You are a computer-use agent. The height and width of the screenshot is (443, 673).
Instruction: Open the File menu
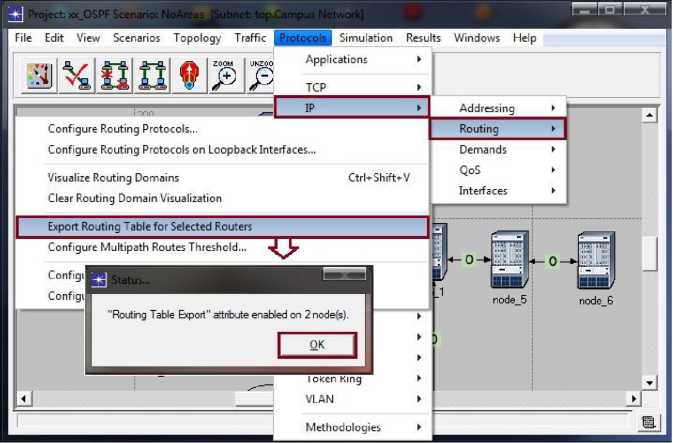click(x=23, y=38)
